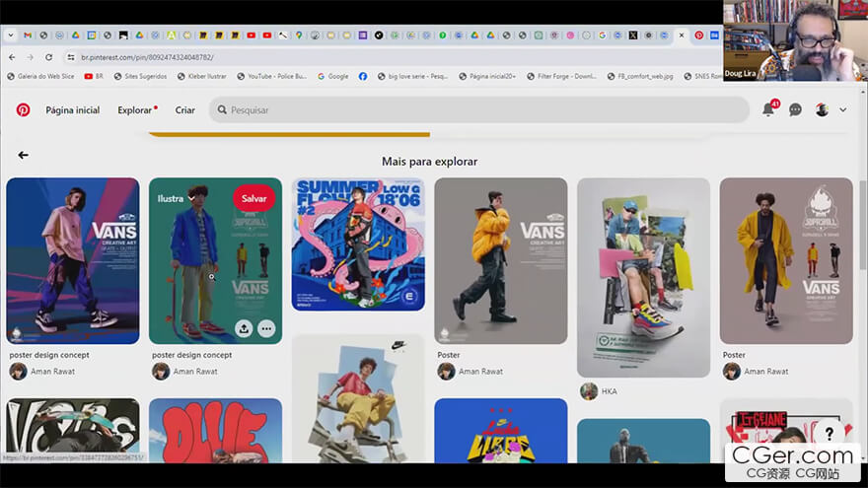Click the red Salvar button
This screenshot has height=488, width=868.
point(254,198)
